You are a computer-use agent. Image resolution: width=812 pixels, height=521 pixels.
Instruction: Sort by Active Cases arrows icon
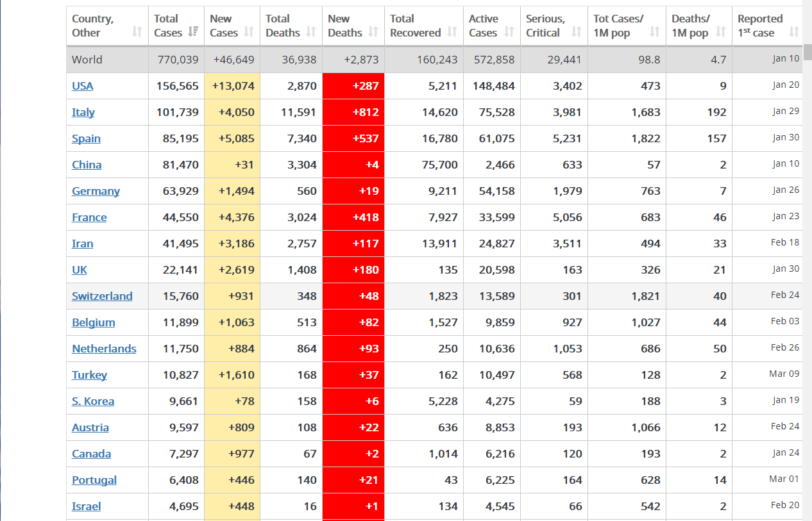tap(509, 33)
